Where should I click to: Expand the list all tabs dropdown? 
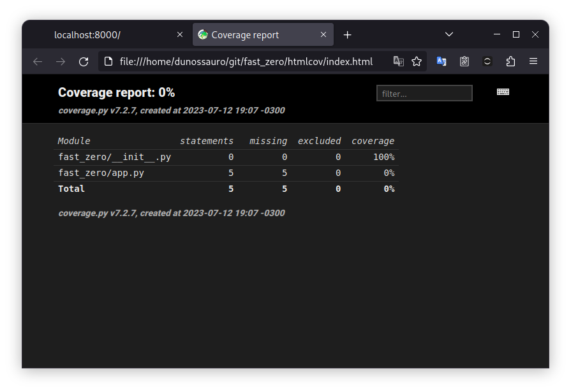coord(449,34)
